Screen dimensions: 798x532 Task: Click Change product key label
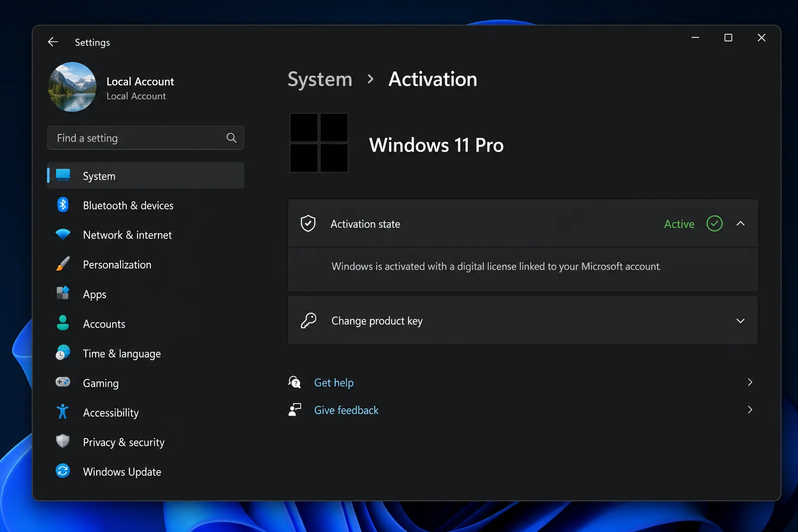(377, 321)
